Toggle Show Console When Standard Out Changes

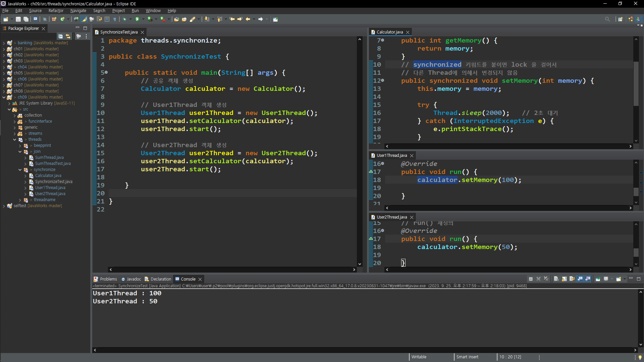click(x=580, y=279)
